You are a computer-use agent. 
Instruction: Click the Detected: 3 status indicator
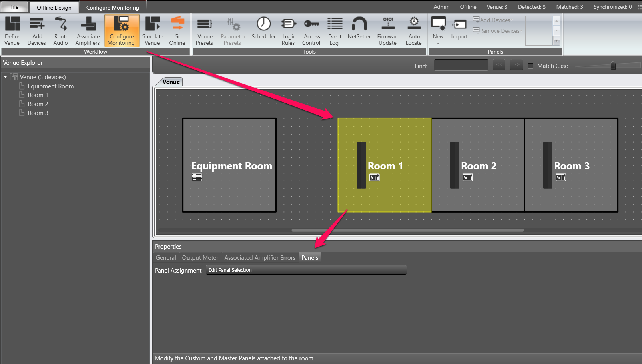tap(532, 7)
